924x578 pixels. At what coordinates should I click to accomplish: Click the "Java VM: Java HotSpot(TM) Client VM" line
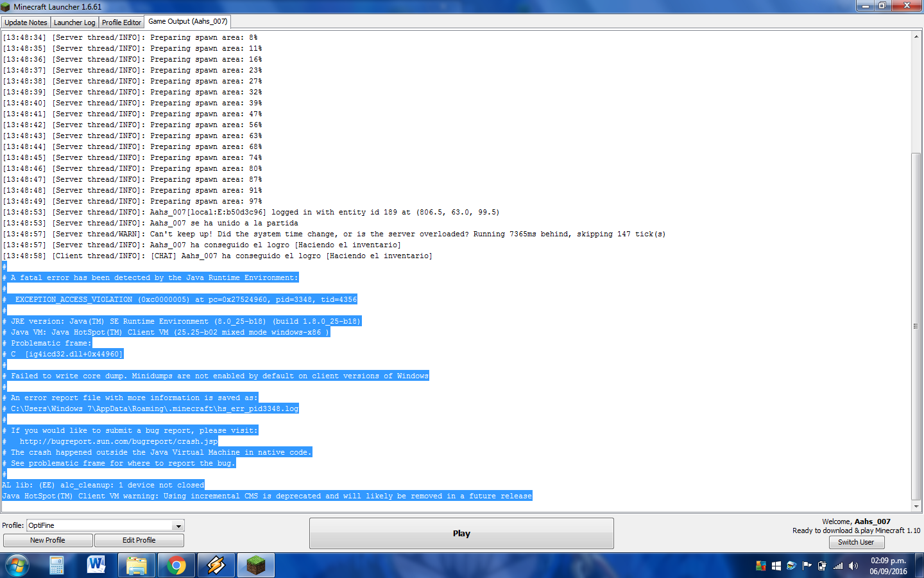click(166, 333)
